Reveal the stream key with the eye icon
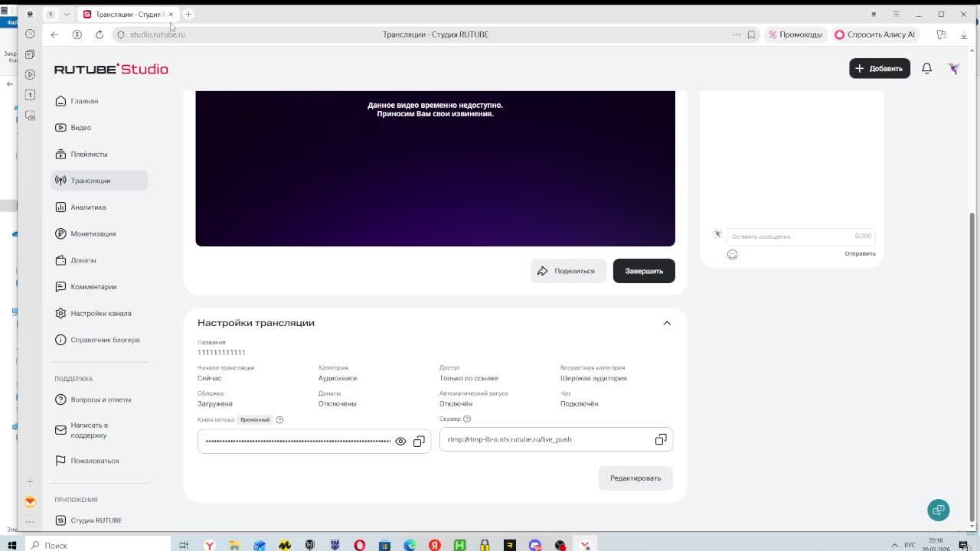The height and width of the screenshot is (551, 980). pyautogui.click(x=400, y=442)
